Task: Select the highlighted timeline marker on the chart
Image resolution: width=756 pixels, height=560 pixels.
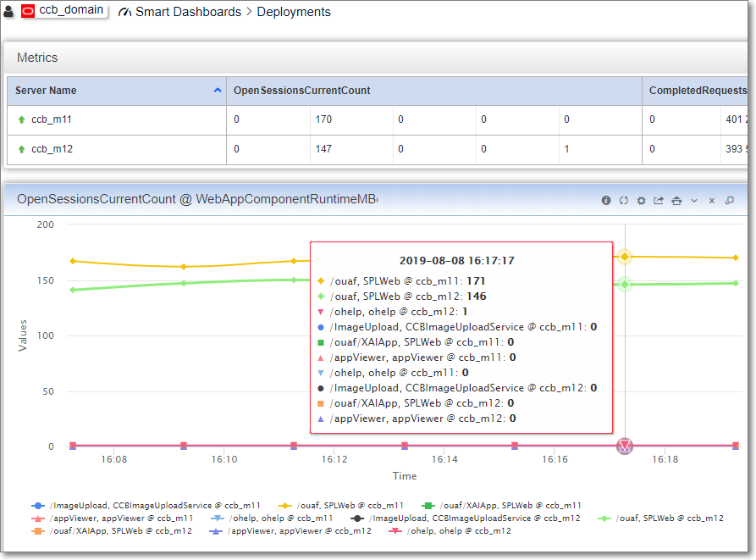Action: click(624, 446)
